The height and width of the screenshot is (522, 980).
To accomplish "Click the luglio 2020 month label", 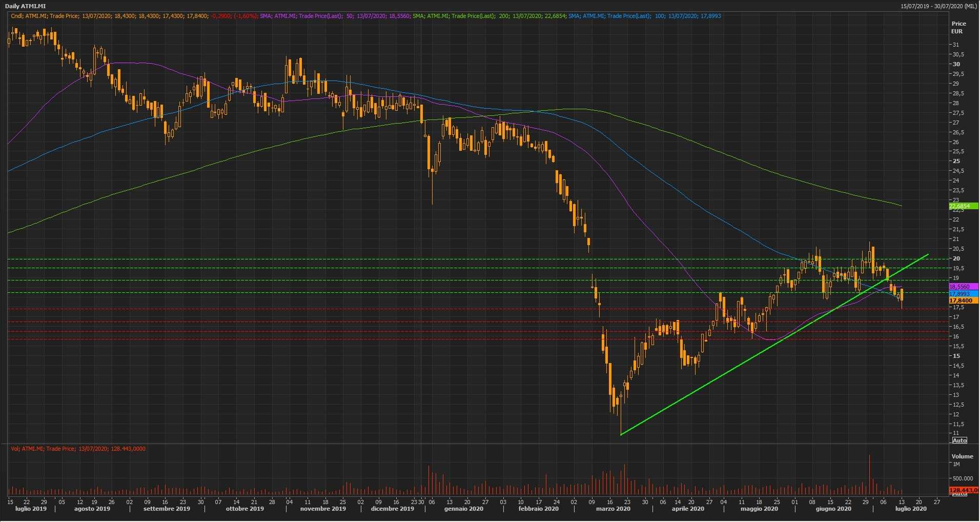I will point(910,509).
